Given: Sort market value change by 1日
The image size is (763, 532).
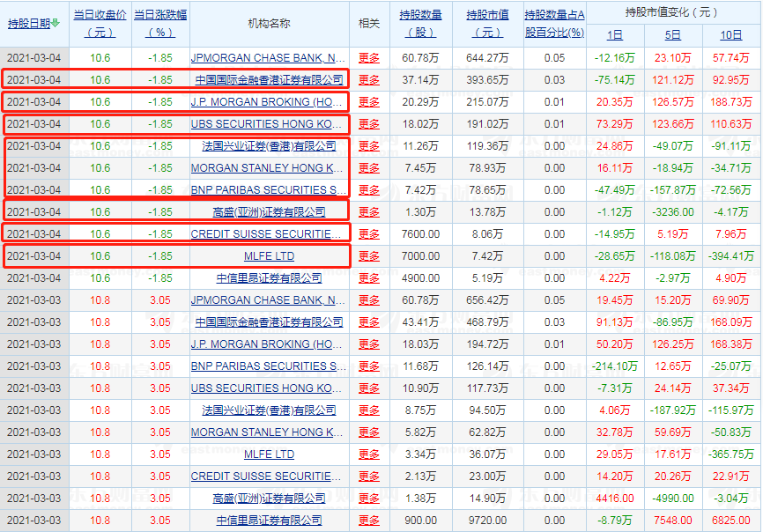Looking at the screenshot, I should coord(615,35).
